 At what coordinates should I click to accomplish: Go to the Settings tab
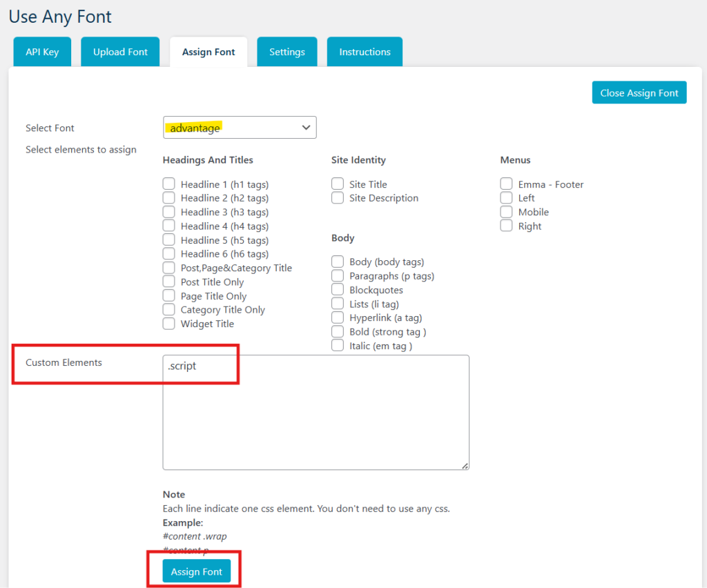point(287,52)
